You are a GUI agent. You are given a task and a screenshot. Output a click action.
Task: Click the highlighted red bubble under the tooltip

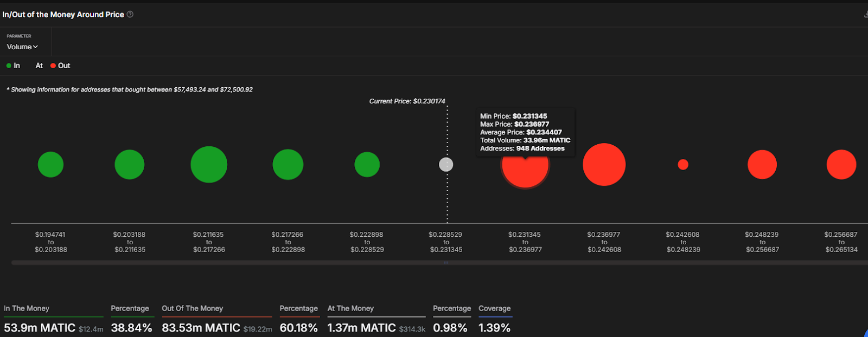click(525, 172)
